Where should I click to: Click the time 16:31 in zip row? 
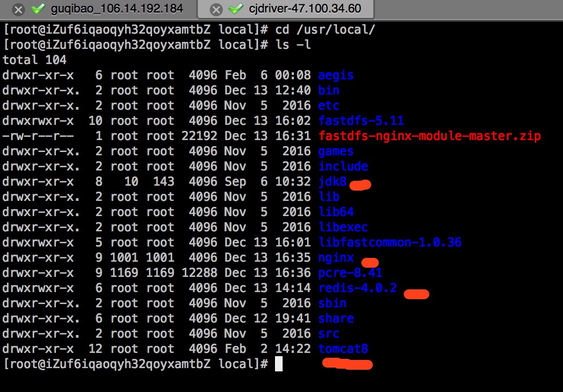[292, 136]
